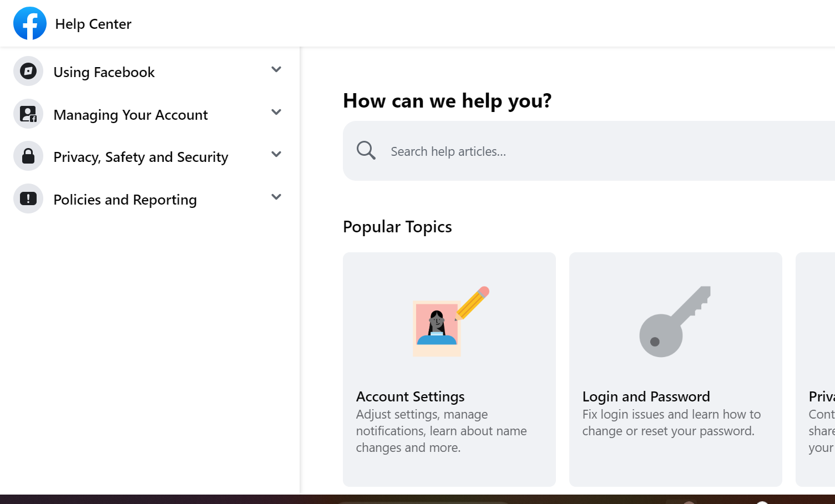Click the Popular Topics heading
The image size is (835, 504).
(x=397, y=227)
